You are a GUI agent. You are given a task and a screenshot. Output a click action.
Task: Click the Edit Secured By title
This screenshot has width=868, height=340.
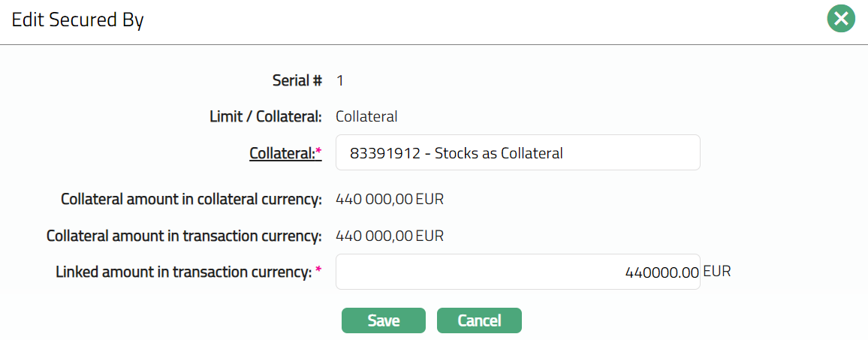77,20
